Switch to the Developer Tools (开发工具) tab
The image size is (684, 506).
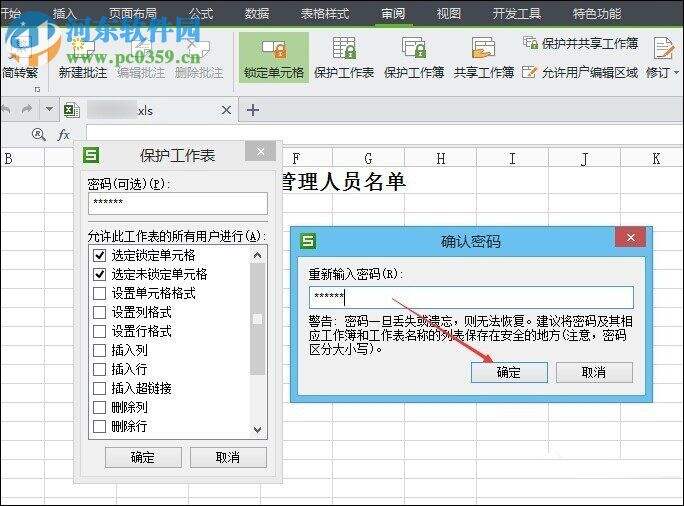[x=517, y=14]
